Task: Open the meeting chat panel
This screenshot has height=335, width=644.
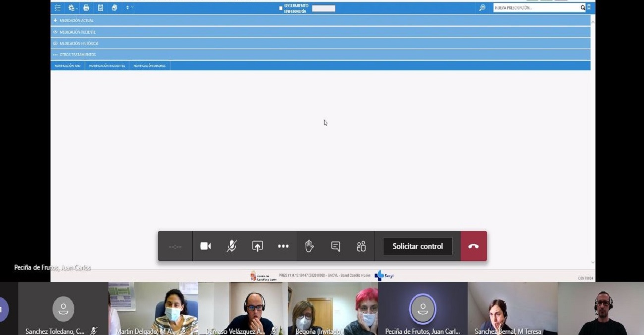Action: pos(335,246)
